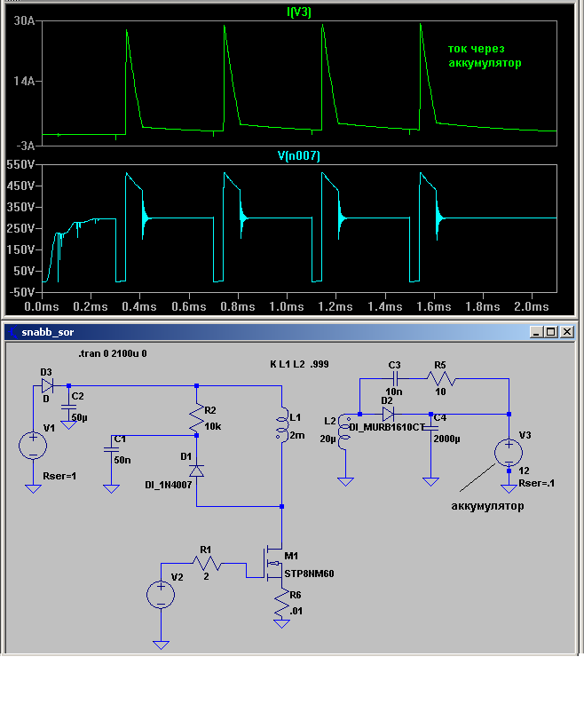Click the ground symbol under C1
This screenshot has width=584, height=728.
(112, 488)
